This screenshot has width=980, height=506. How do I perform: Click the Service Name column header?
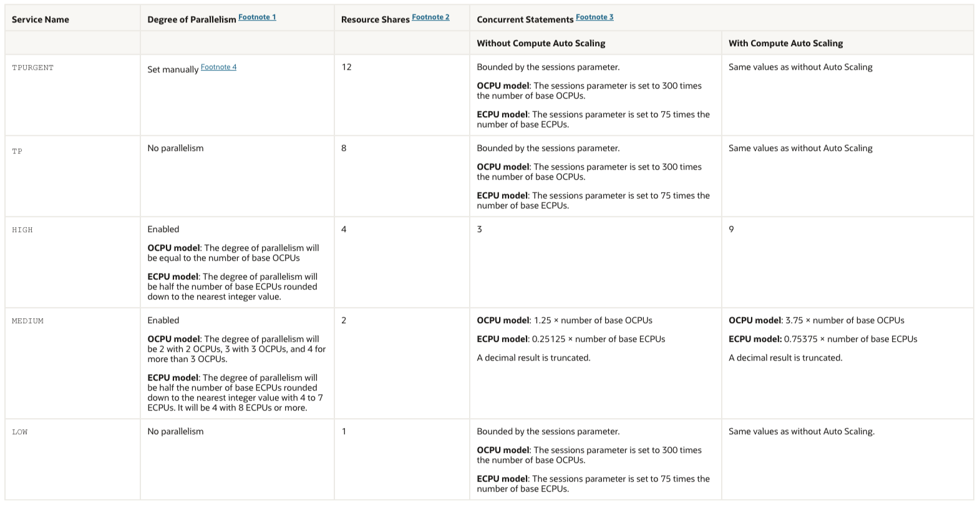pyautogui.click(x=41, y=19)
